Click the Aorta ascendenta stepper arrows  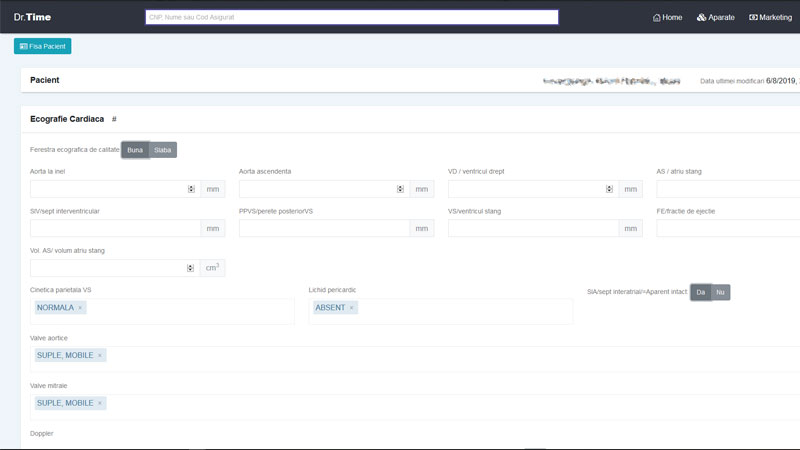400,189
